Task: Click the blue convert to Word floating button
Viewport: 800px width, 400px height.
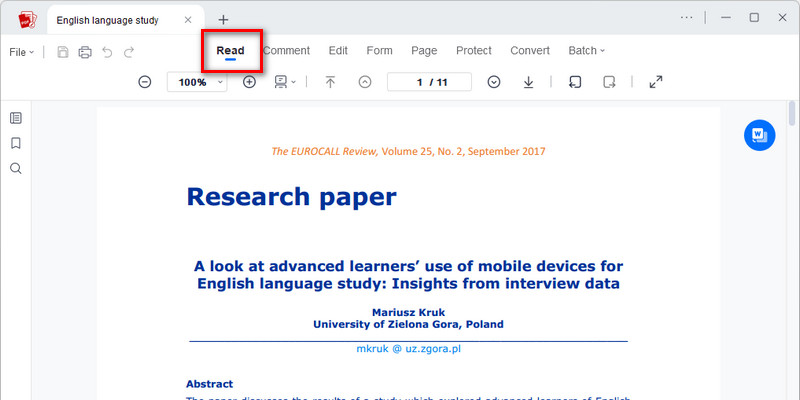Action: point(759,135)
